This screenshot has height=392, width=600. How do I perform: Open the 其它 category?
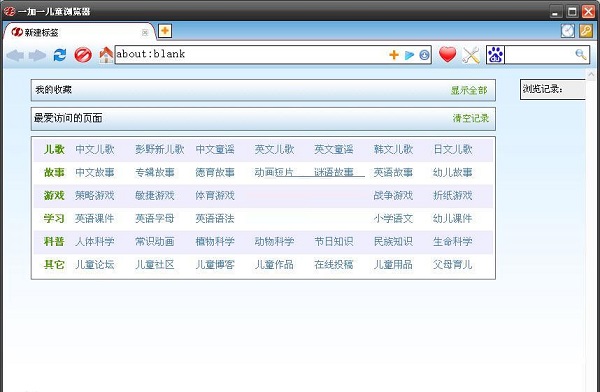[54, 264]
